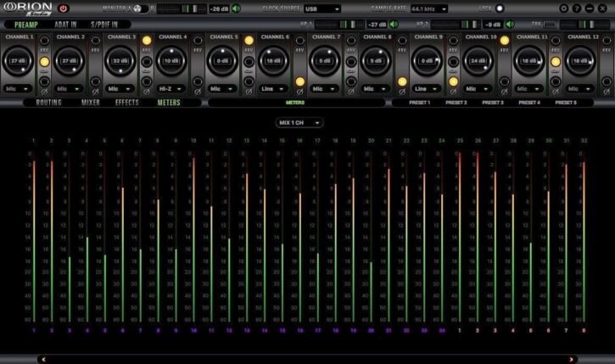Click the HP 2 headphone volume slider
This screenshot has width=615, height=364.
click(x=456, y=25)
